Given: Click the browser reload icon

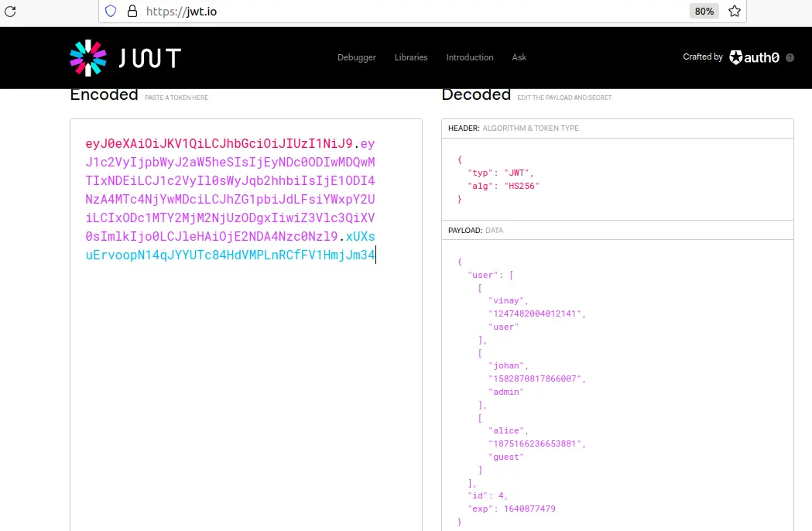Looking at the screenshot, I should 10,12.
